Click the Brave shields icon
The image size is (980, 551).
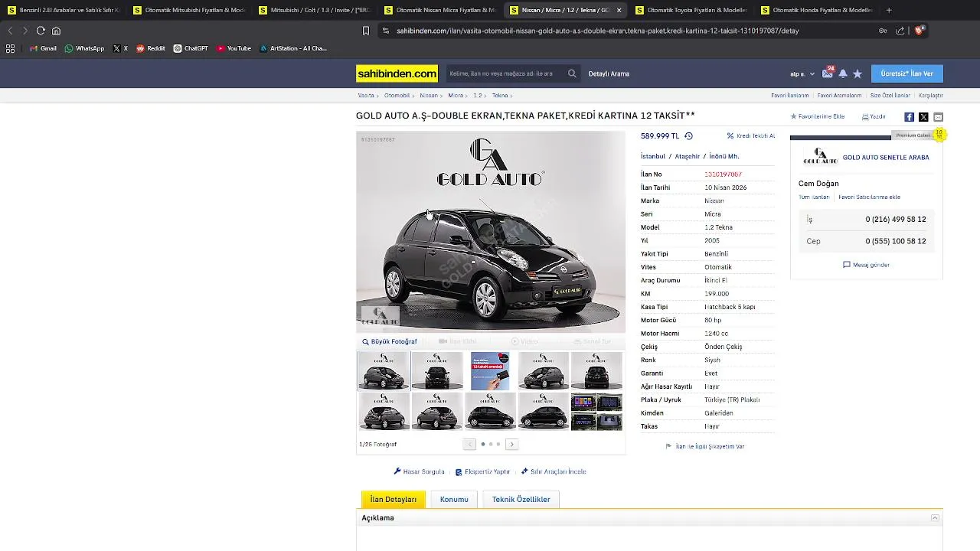click(x=920, y=31)
